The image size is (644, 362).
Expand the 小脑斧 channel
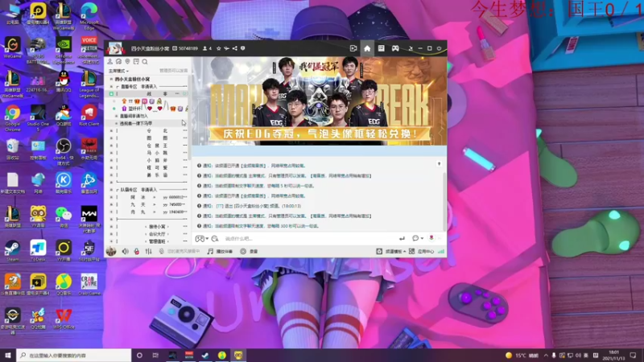click(111, 160)
